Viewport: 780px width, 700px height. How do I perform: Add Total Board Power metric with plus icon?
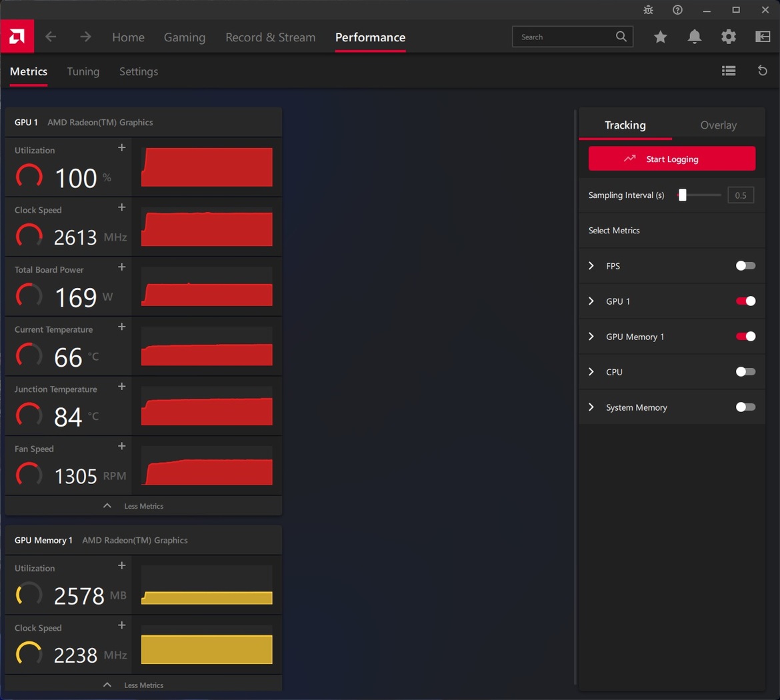(121, 267)
